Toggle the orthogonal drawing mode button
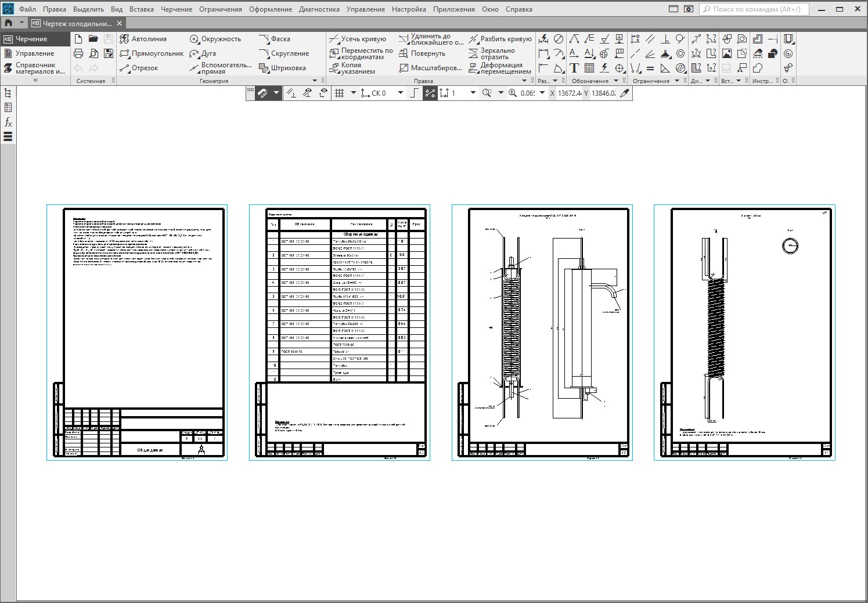 pyautogui.click(x=414, y=93)
